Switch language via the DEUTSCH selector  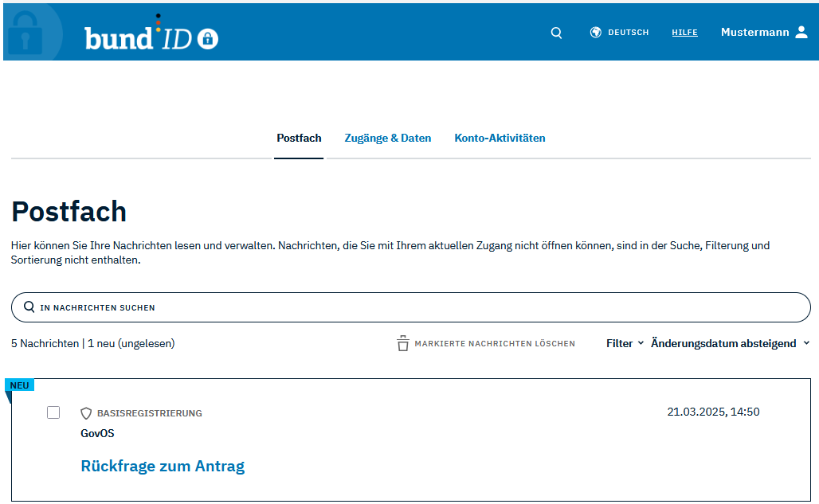pyautogui.click(x=628, y=33)
